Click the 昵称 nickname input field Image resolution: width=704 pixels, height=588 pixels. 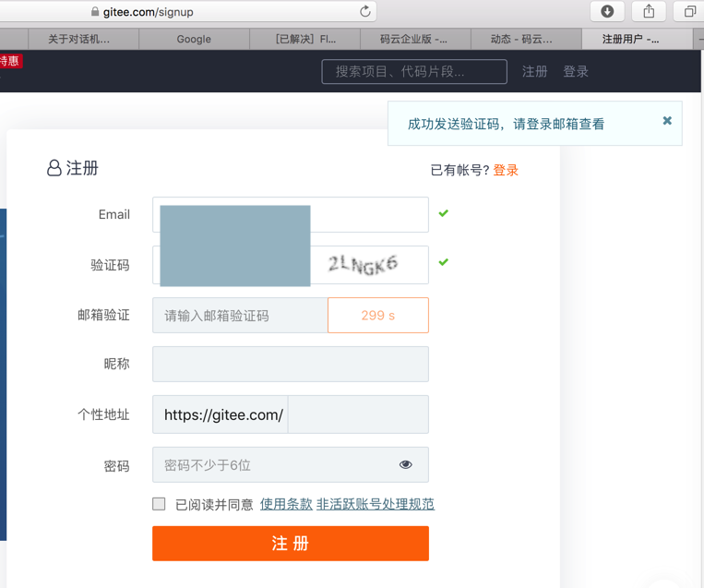[291, 364]
